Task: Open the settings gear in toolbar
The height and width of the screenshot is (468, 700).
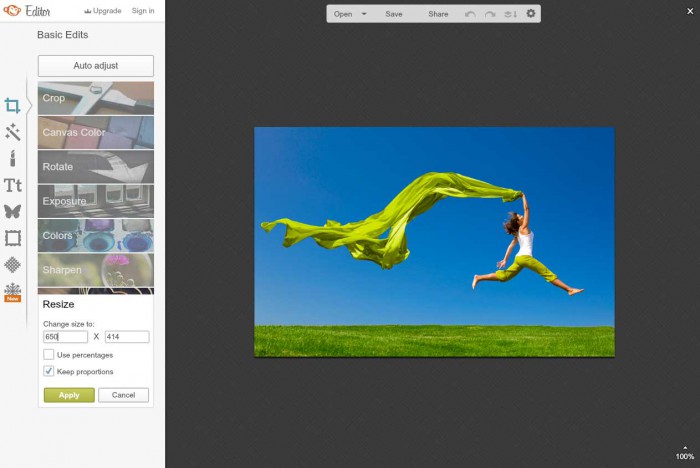Action: (x=531, y=14)
